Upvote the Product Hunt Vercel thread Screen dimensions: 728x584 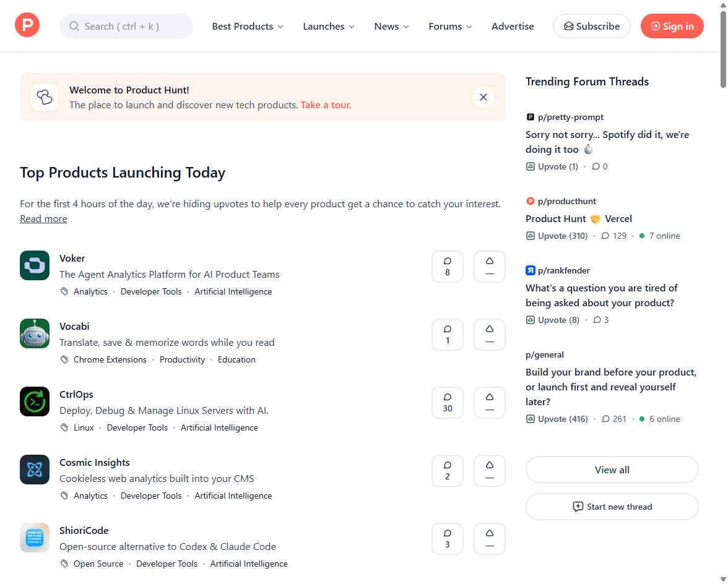[x=557, y=236]
